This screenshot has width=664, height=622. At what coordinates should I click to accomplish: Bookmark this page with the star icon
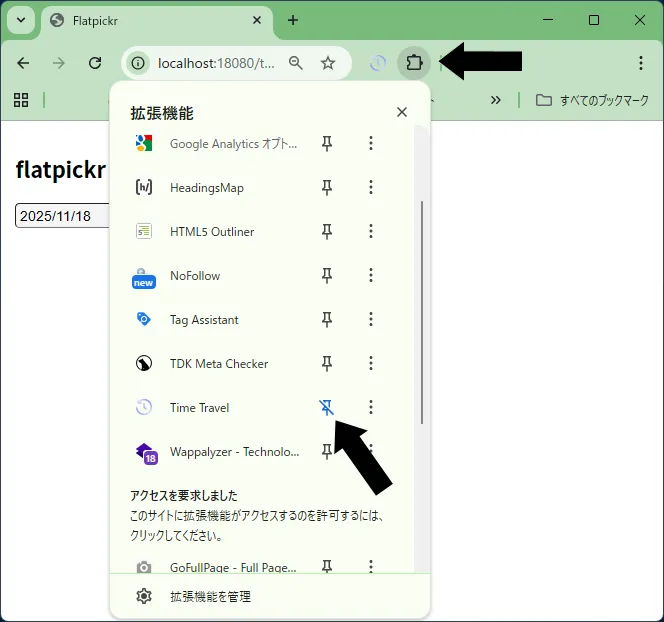328,63
